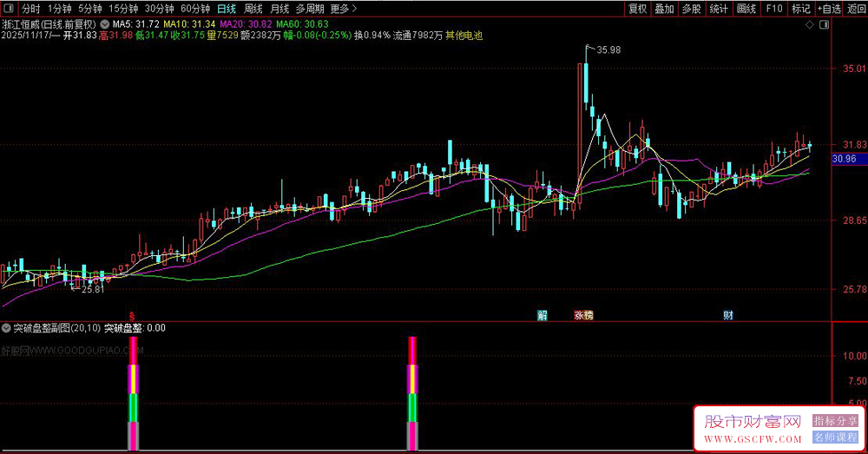Open the 多股 multi-stock view
Image resolution: width=868 pixels, height=454 pixels.
point(692,9)
